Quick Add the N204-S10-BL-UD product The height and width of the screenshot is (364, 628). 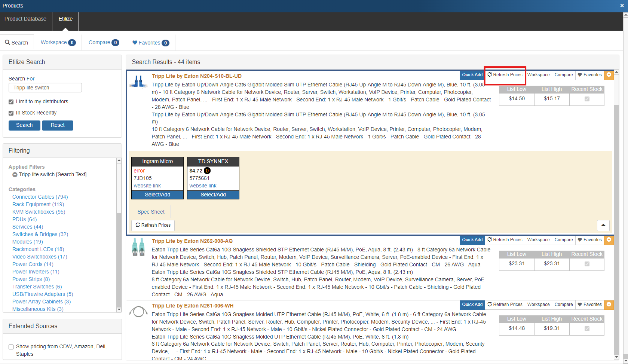(472, 75)
